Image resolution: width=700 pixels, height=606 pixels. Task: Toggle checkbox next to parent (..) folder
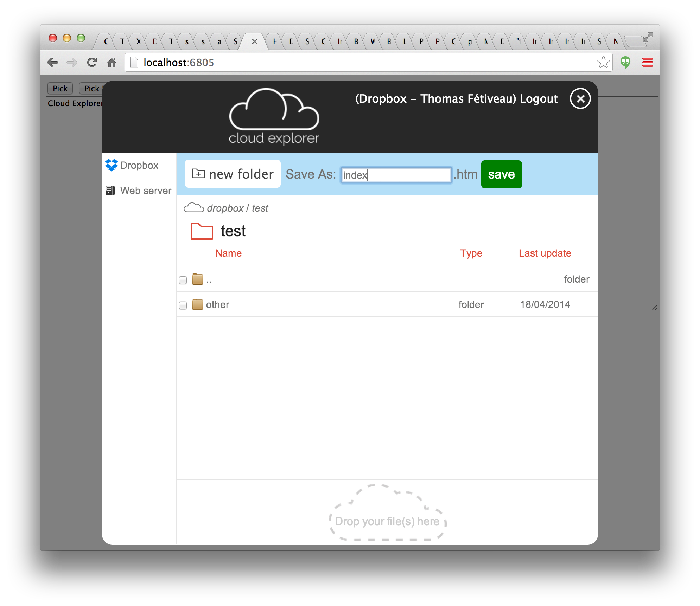click(182, 279)
